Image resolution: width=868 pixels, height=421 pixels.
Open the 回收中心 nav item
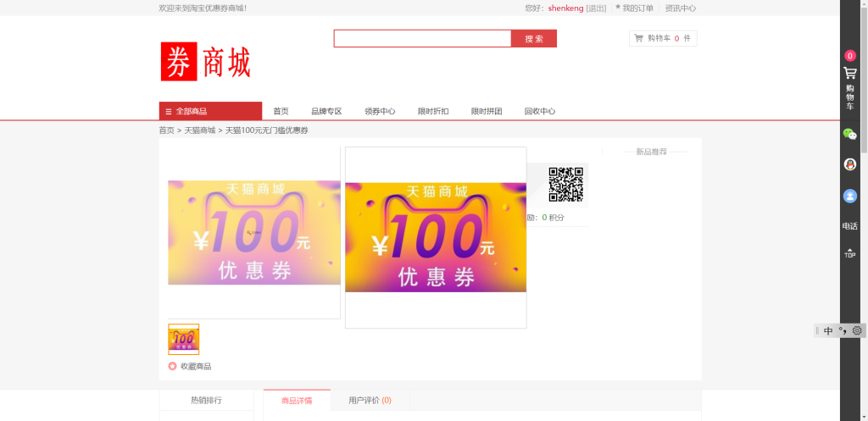click(x=540, y=111)
